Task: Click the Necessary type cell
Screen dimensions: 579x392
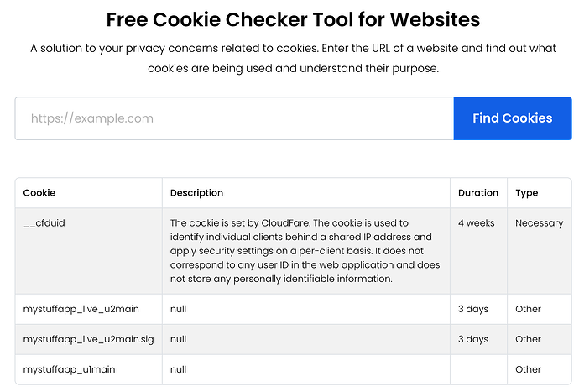Action: tap(539, 223)
